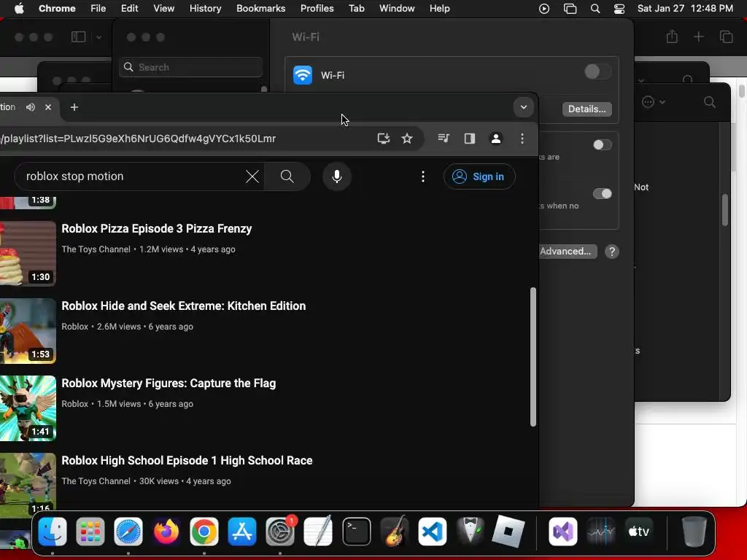
Task: Click the share icon in background Safari window
Action: pos(672,36)
